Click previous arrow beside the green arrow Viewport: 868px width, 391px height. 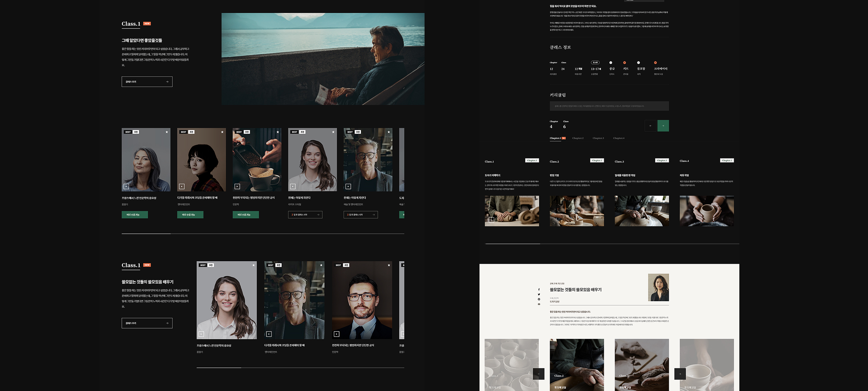650,126
